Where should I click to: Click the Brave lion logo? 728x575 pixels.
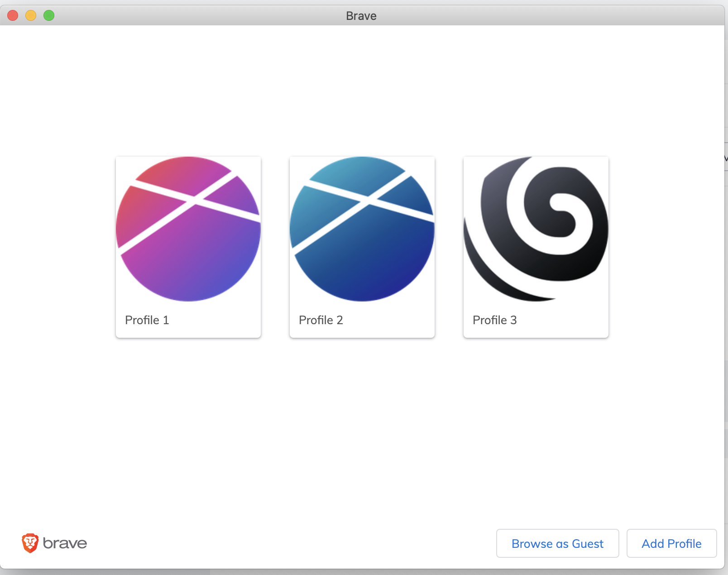tap(30, 543)
